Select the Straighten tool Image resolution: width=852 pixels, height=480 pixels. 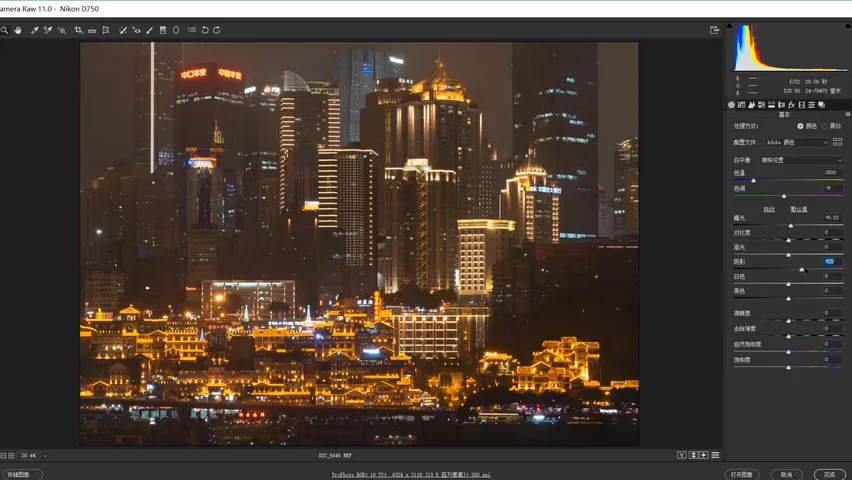92,30
